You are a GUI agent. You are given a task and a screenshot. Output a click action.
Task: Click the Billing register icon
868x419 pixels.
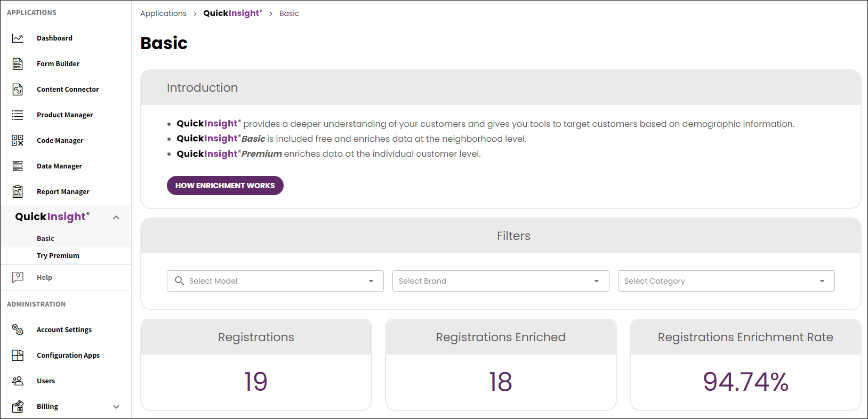(18, 406)
